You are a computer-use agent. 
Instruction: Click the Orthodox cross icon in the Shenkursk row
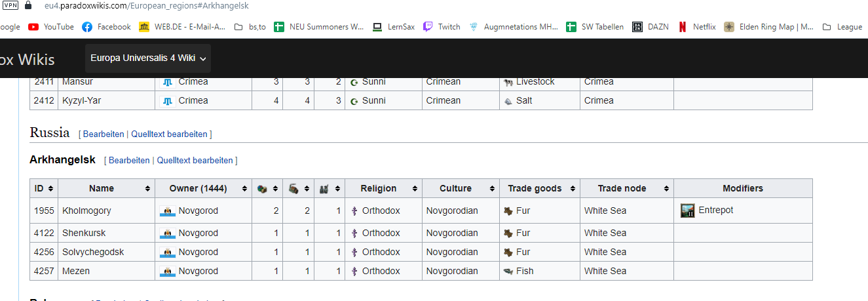354,233
